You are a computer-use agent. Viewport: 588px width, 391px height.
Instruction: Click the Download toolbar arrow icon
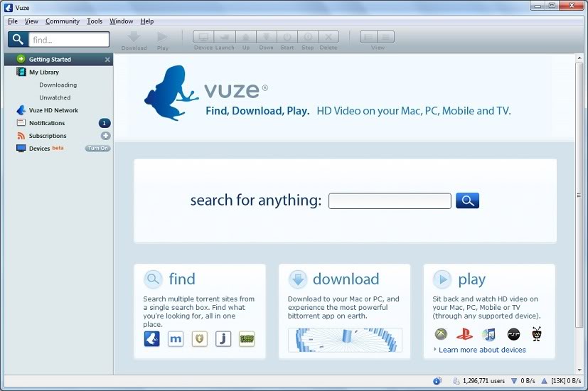134,37
